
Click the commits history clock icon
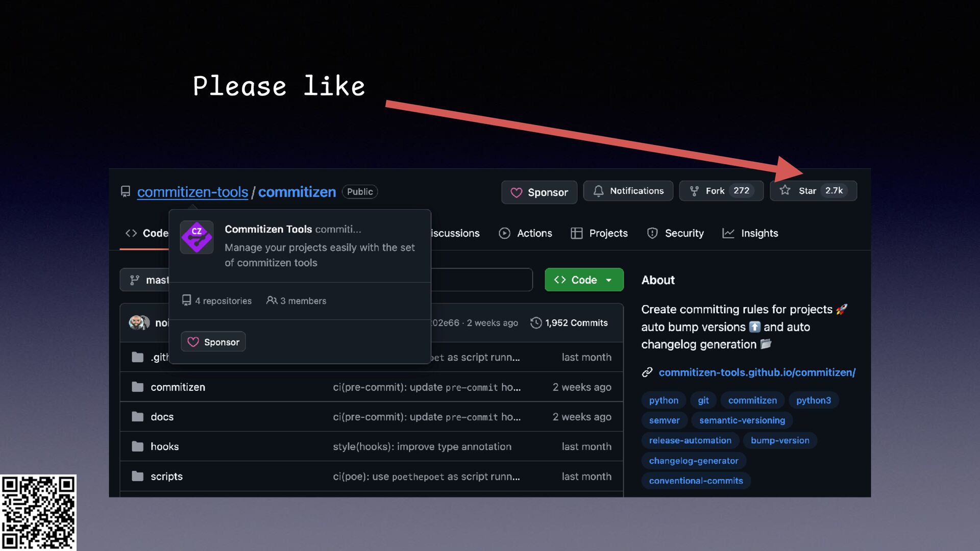pyautogui.click(x=535, y=323)
